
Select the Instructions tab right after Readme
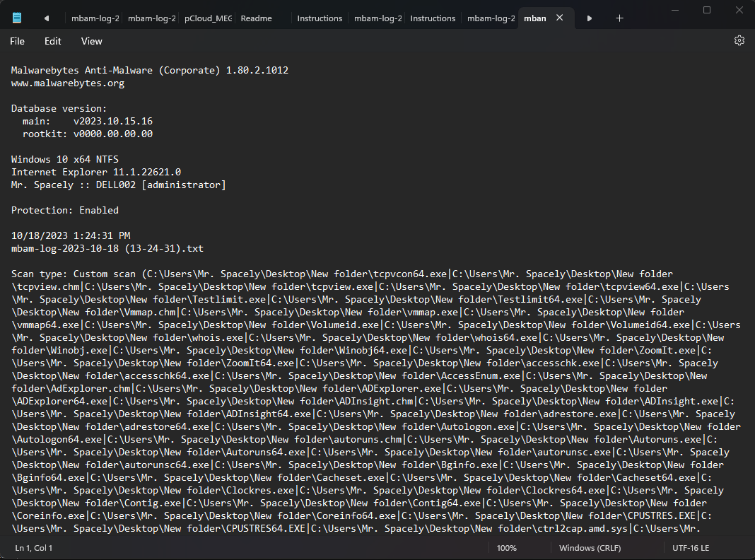point(320,18)
